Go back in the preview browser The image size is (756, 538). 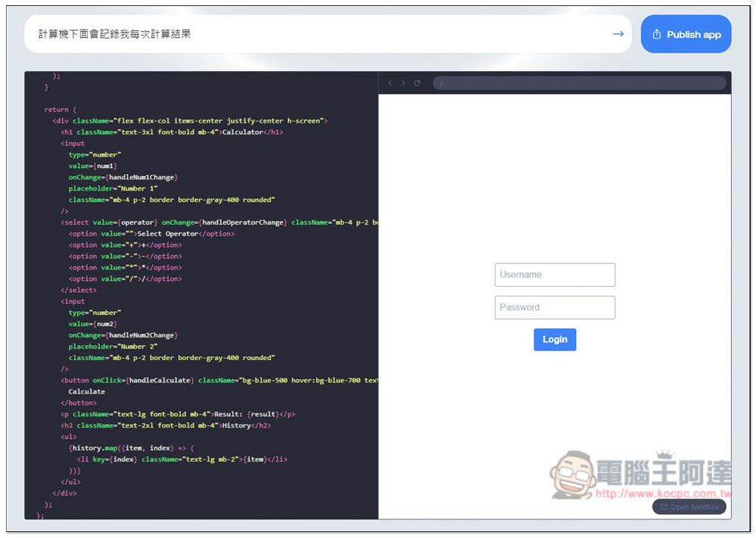click(389, 83)
